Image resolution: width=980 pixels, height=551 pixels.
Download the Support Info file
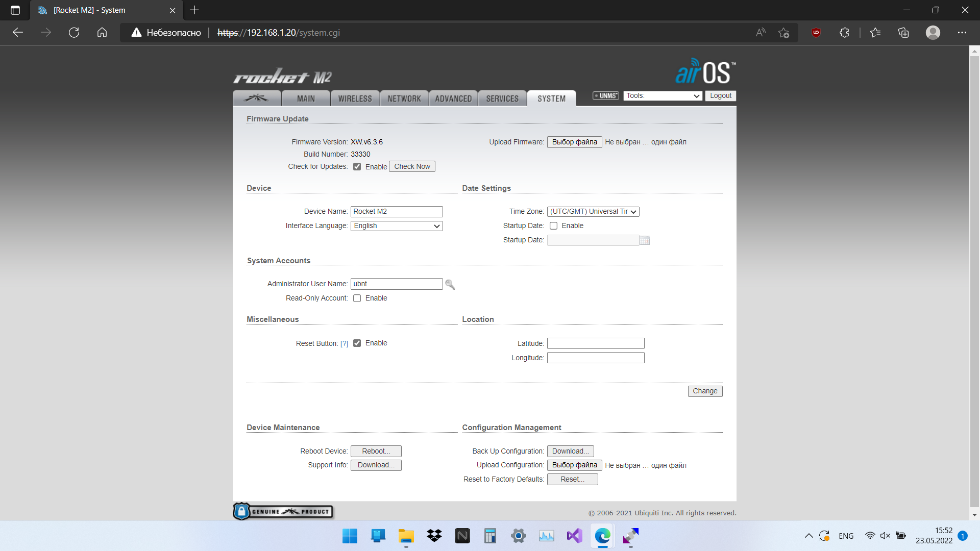pyautogui.click(x=376, y=465)
